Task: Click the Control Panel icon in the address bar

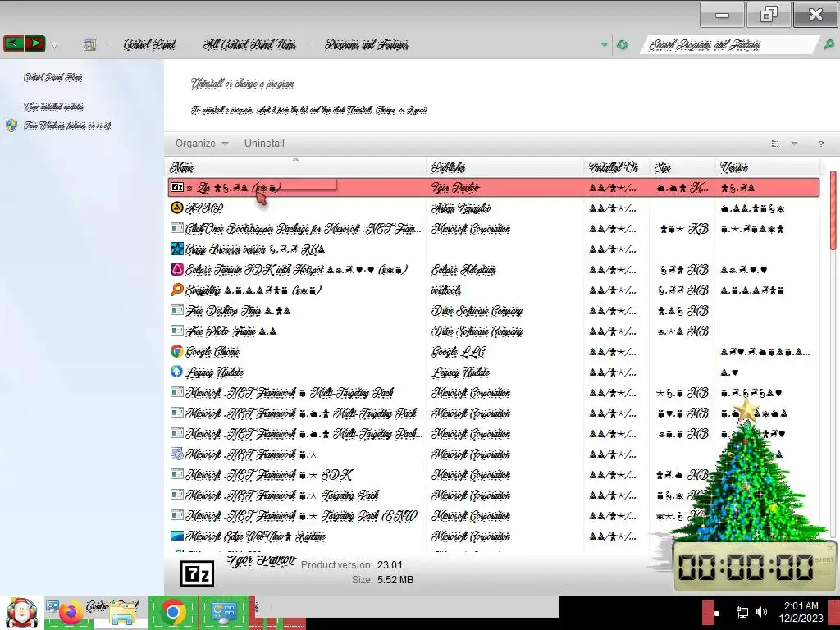Action: point(90,44)
